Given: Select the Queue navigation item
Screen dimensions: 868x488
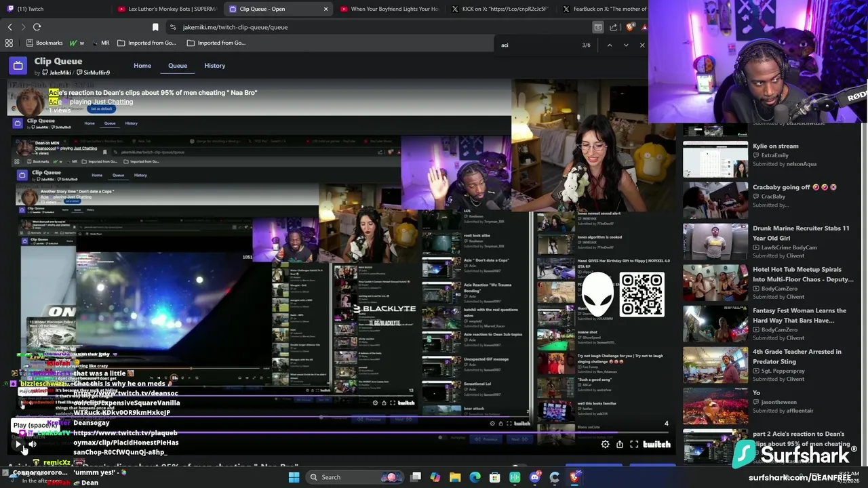Looking at the screenshot, I should coord(178,66).
